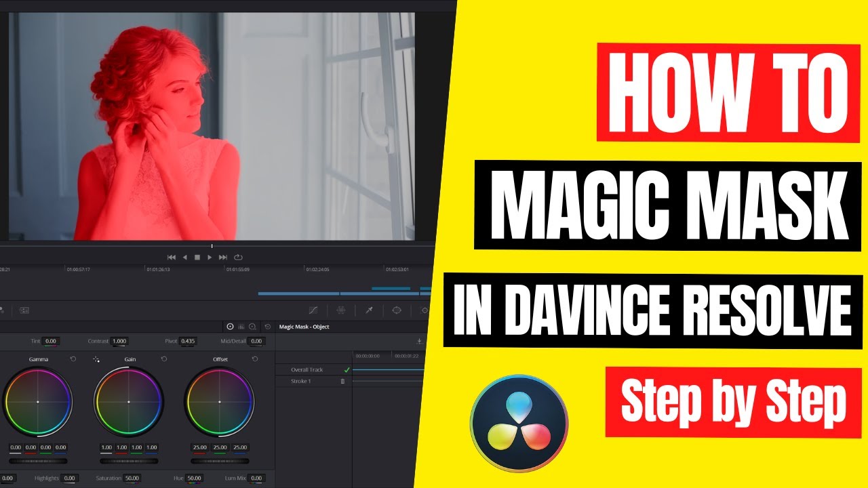Viewport: 868px width, 488px height.
Task: Click Gamma green value field
Action: 45,447
